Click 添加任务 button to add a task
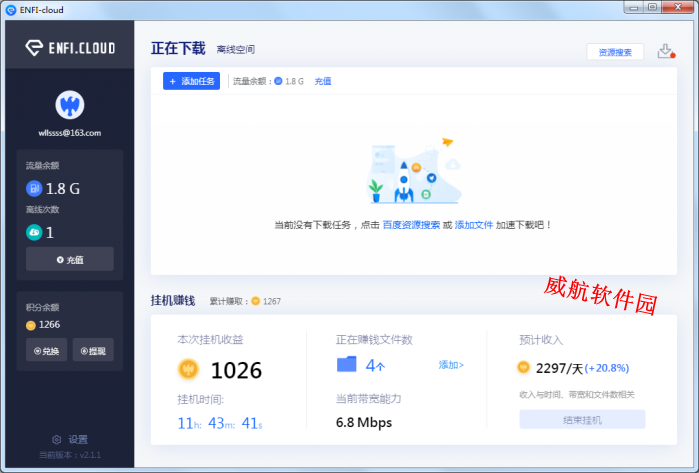The image size is (699, 473). pos(191,81)
